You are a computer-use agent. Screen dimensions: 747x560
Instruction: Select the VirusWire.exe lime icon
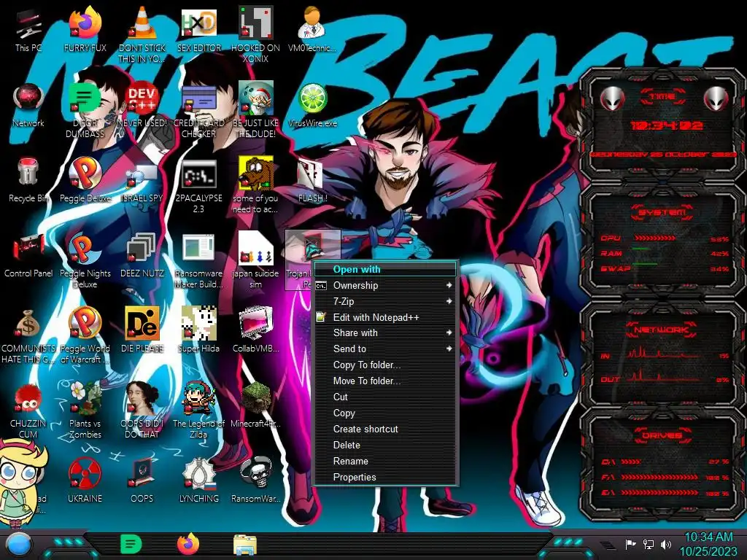(x=312, y=105)
